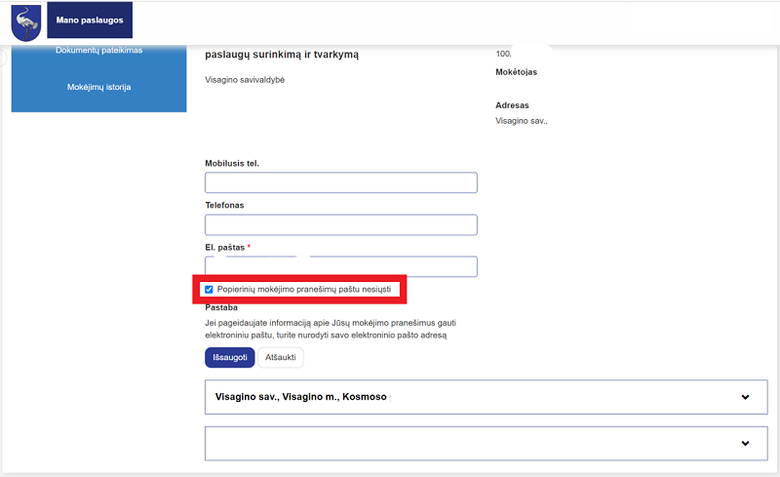Click the 'paslaugų surinkimą ir tvarkymą' heading
Screen dimensions: 780x477
282,55
